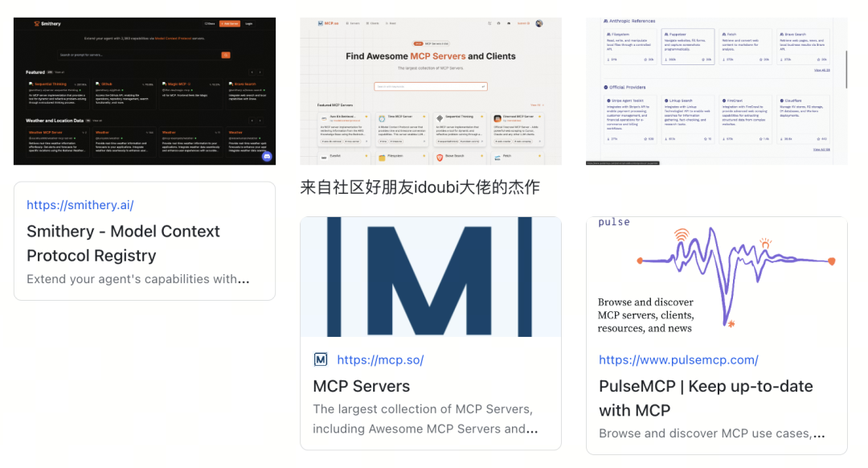
Task: Click the Anthropic logo beside Puppeteer
Action: [x=666, y=34]
